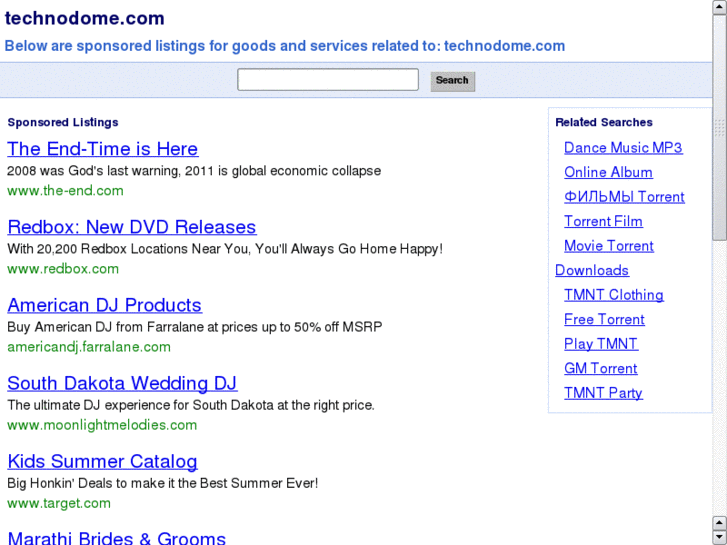Click the www.redbox.com URL text

point(63,269)
